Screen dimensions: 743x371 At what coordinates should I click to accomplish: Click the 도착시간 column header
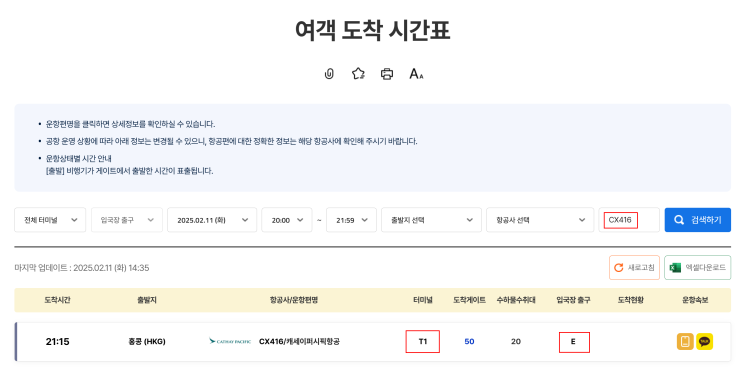point(58,300)
